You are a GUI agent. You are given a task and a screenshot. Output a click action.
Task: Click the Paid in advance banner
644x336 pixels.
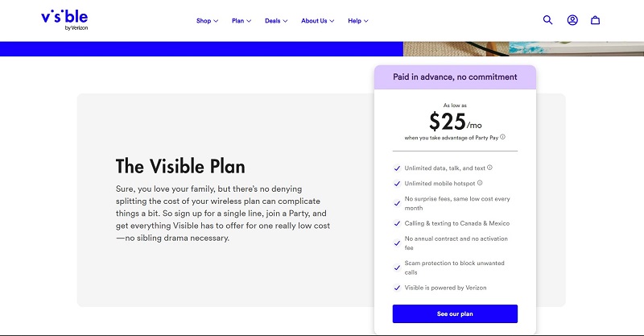click(x=455, y=77)
